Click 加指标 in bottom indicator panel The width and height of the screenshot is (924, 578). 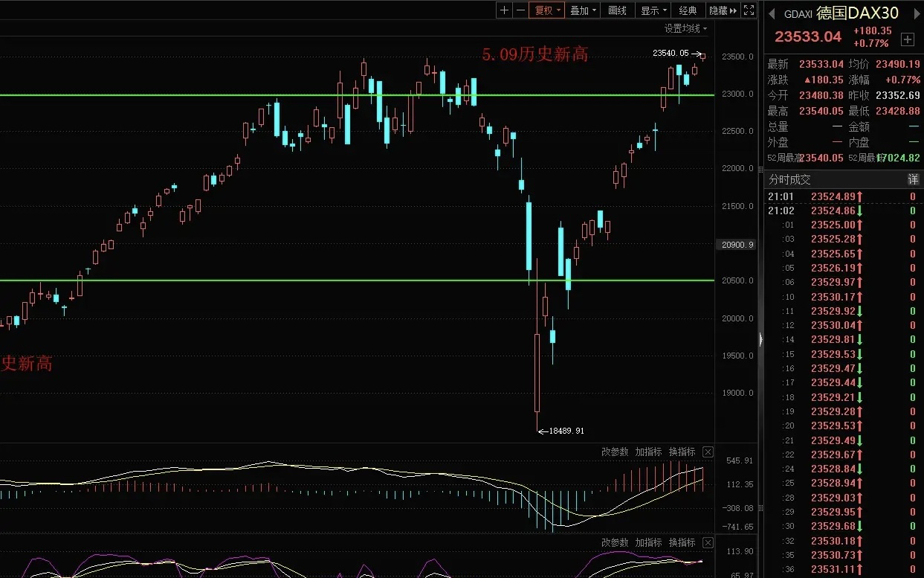(648, 542)
